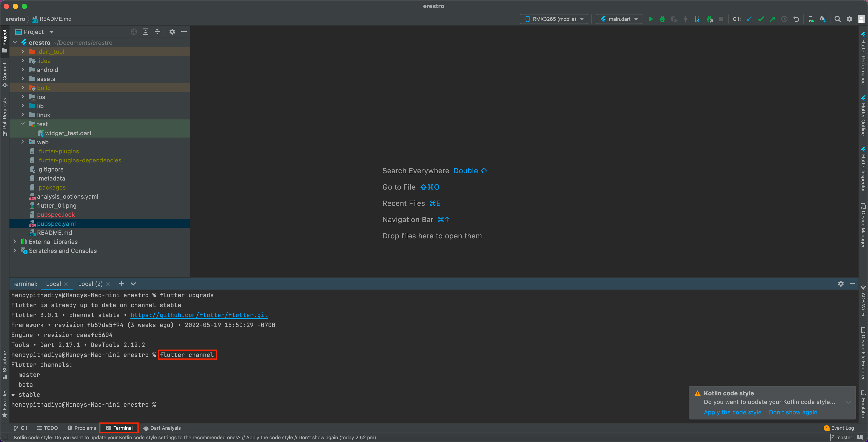Minimize the terminal panel with minus icon
Screen dimensions: 868x442
852,283
